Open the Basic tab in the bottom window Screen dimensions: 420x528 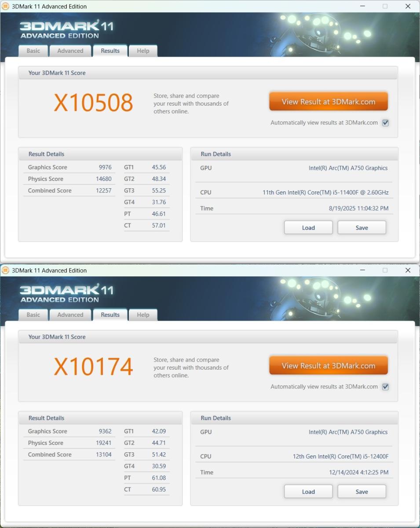33,315
